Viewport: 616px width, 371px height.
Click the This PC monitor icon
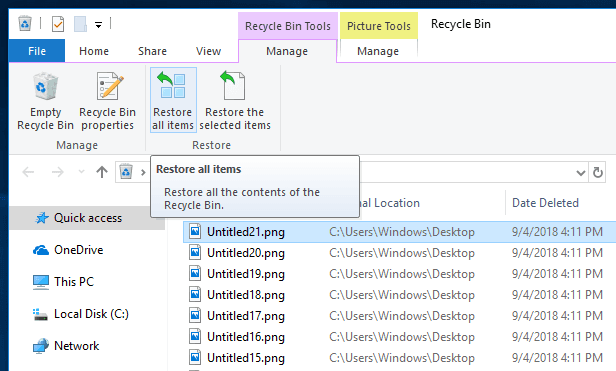[x=41, y=282]
